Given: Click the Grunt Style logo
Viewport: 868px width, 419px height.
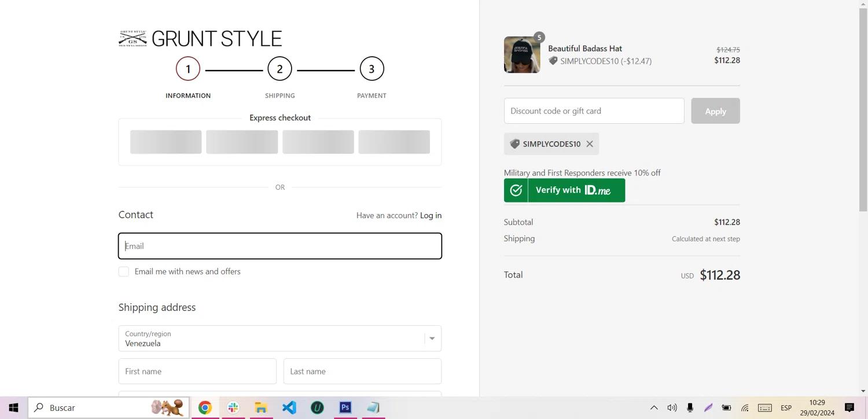Looking at the screenshot, I should click(x=200, y=39).
